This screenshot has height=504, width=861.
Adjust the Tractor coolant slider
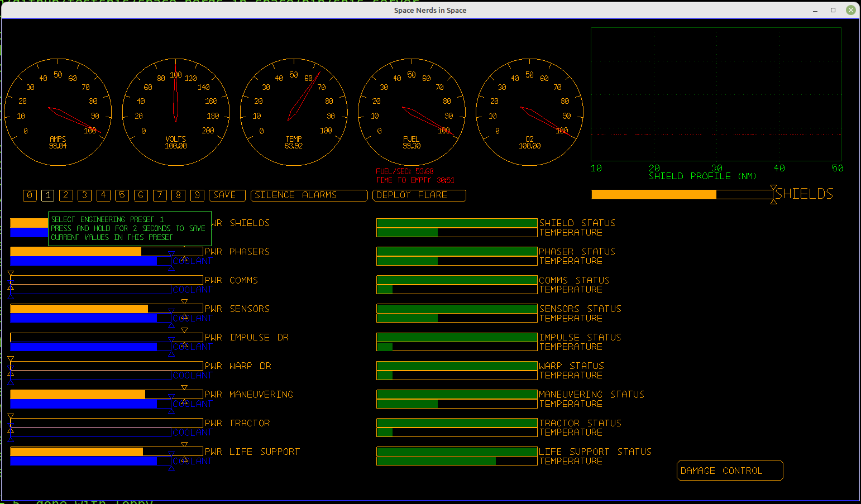point(90,433)
